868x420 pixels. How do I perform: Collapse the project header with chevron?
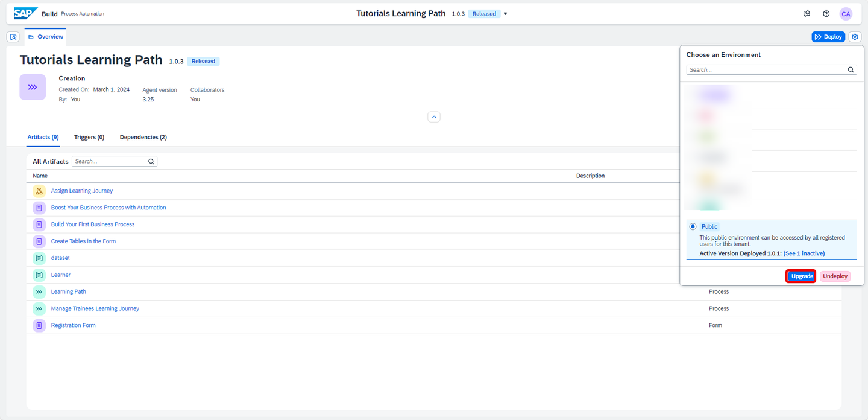[x=434, y=117]
